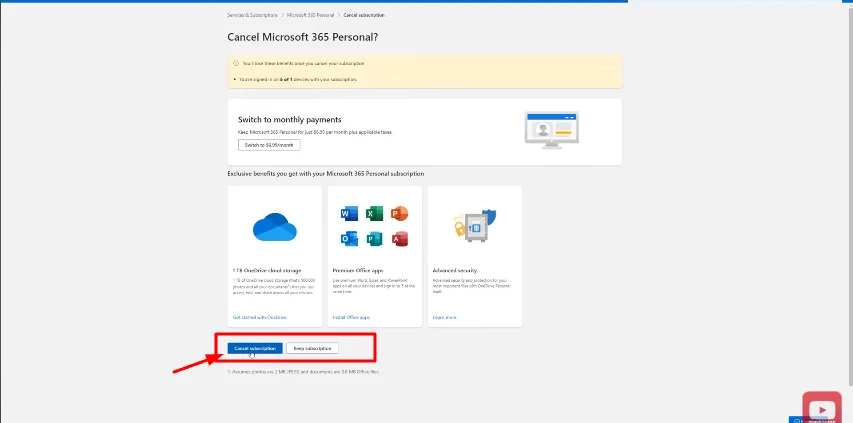The width and height of the screenshot is (853, 423).
Task: Click the PowerPoint app icon
Action: (x=400, y=214)
